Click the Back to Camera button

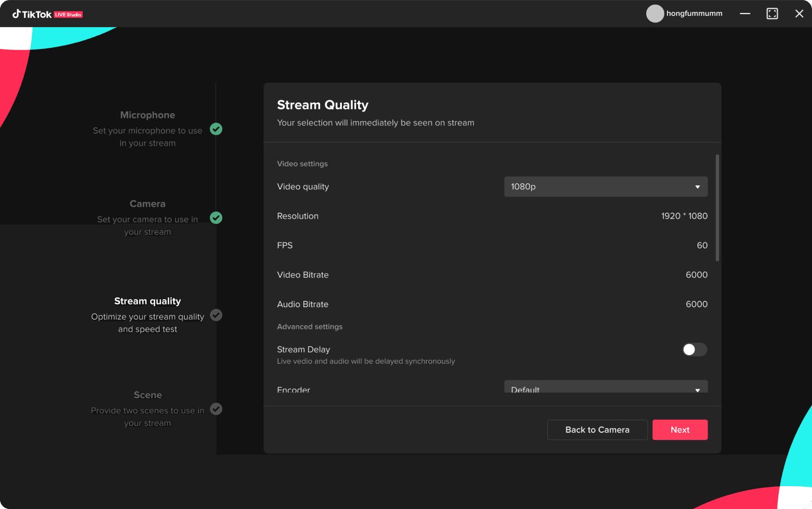(x=597, y=430)
